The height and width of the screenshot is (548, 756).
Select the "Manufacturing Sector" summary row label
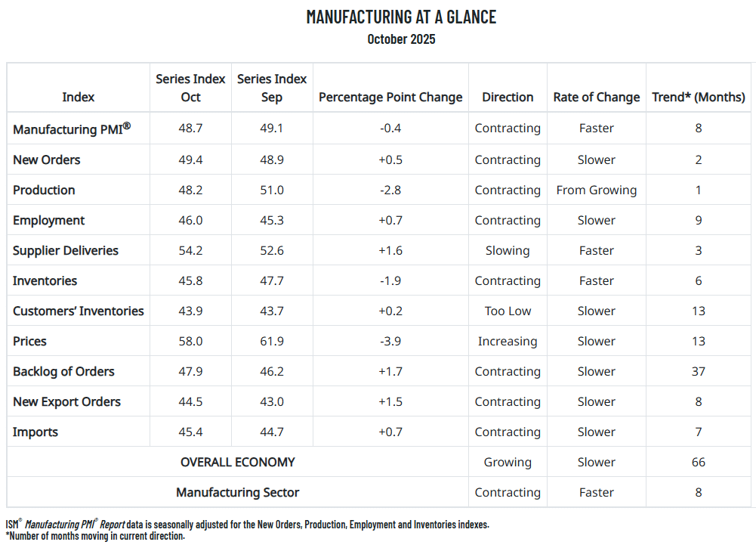(238, 492)
